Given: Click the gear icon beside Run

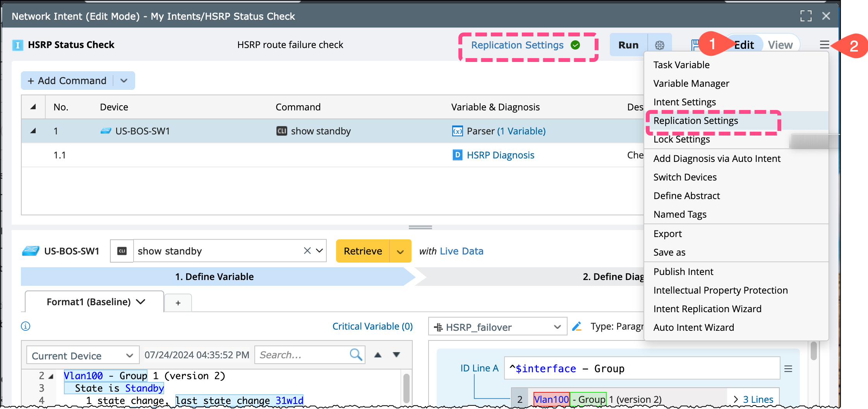Looking at the screenshot, I should tap(659, 45).
